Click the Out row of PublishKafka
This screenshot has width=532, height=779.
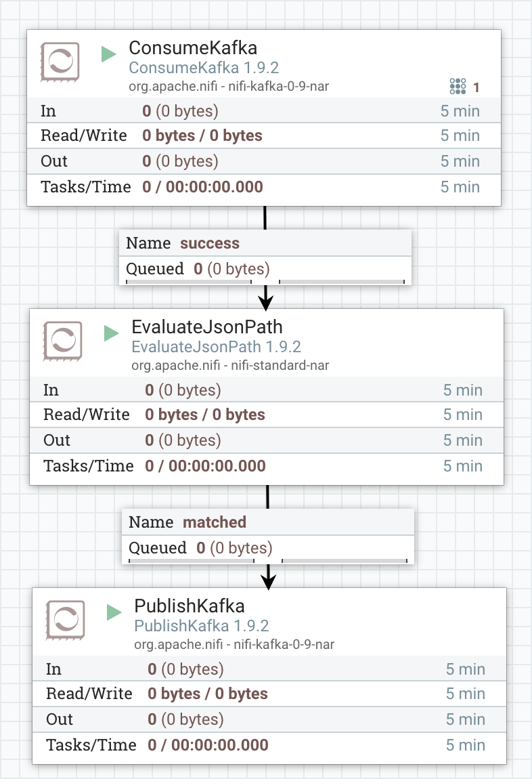pos(269,720)
